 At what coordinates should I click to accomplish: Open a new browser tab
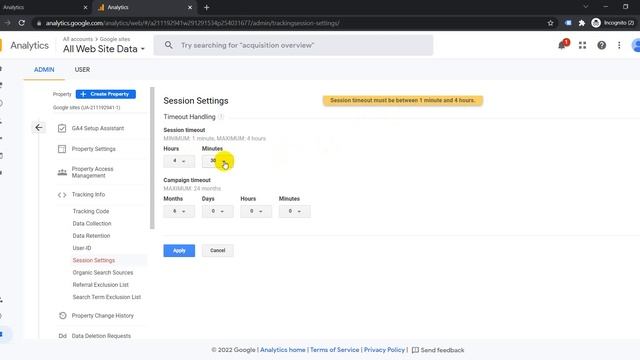[207, 7]
